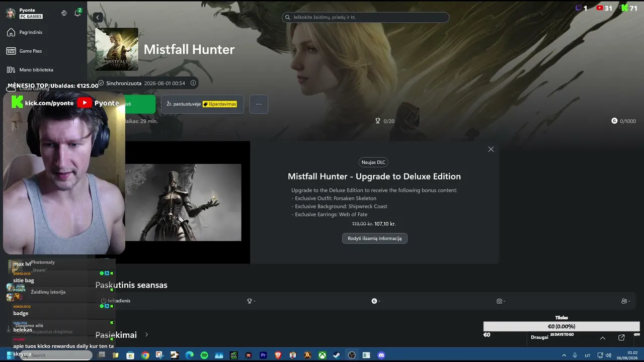Open OBS Studio from the taskbar

click(x=352, y=355)
